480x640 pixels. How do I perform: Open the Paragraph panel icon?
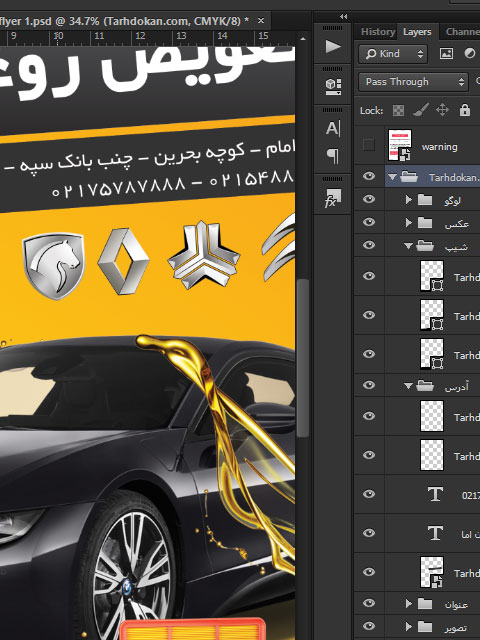point(333,156)
